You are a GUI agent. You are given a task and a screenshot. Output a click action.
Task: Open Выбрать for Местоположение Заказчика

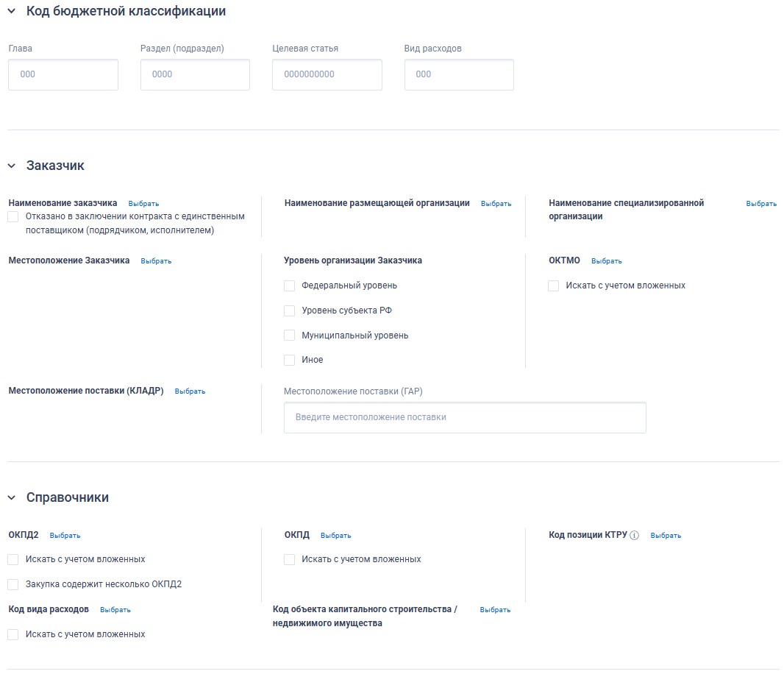point(156,261)
